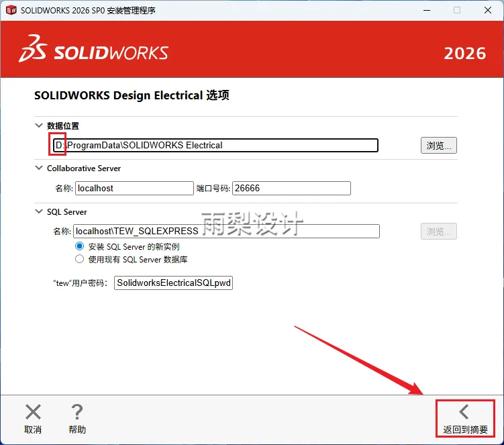Click the data location path field
This screenshot has height=445, width=504.
click(x=215, y=146)
